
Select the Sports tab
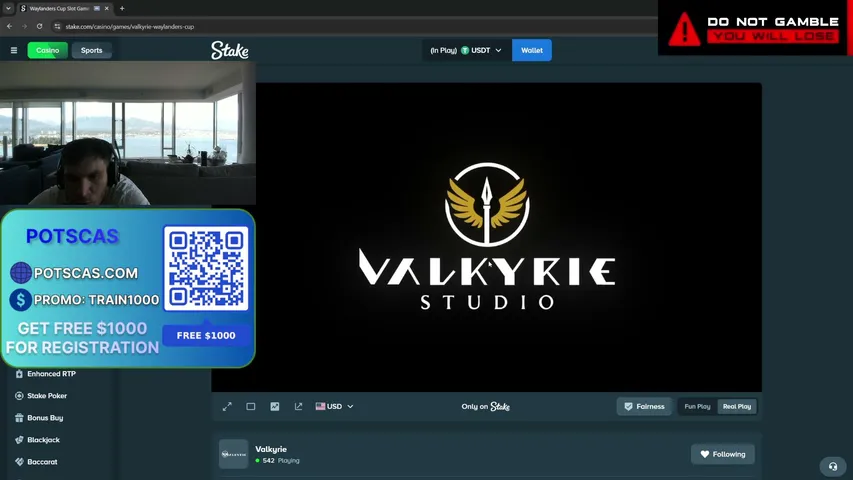91,50
